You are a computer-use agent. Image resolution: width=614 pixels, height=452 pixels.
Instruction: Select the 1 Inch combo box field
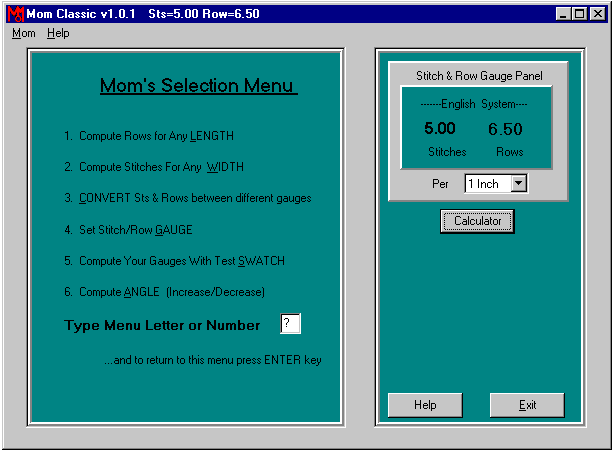tap(486, 184)
